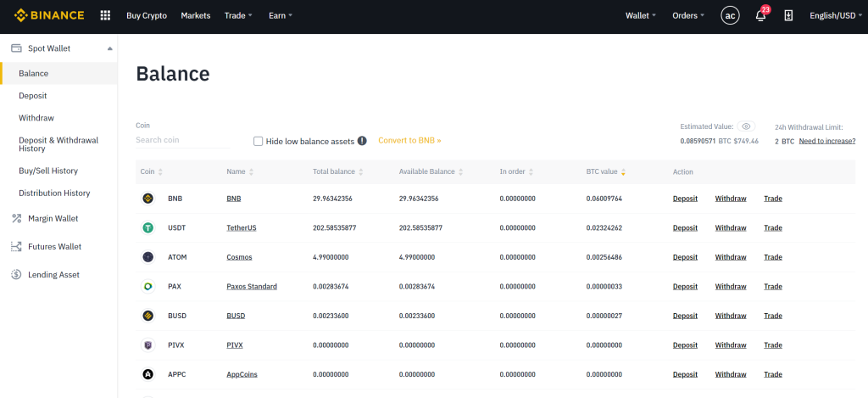Collapse the Spot Wallet section arrow
This screenshot has height=398, width=868.
109,48
